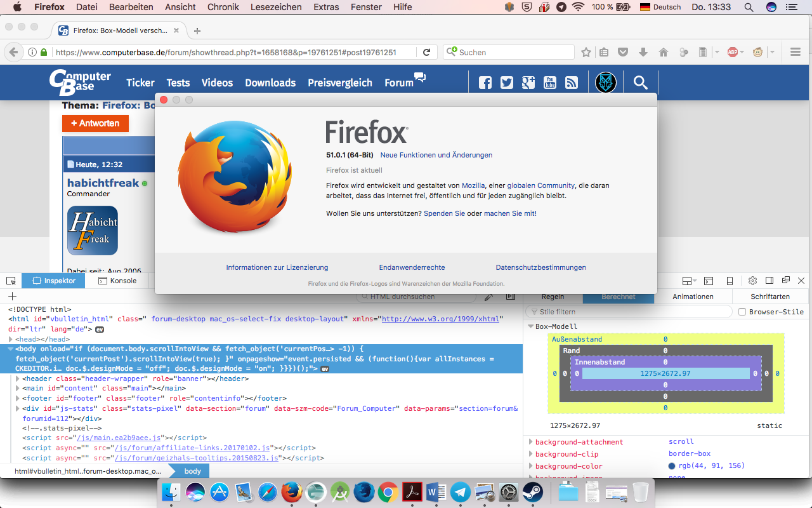Open the Extras menu in the menu bar
This screenshot has width=812, height=508.
pos(326,7)
